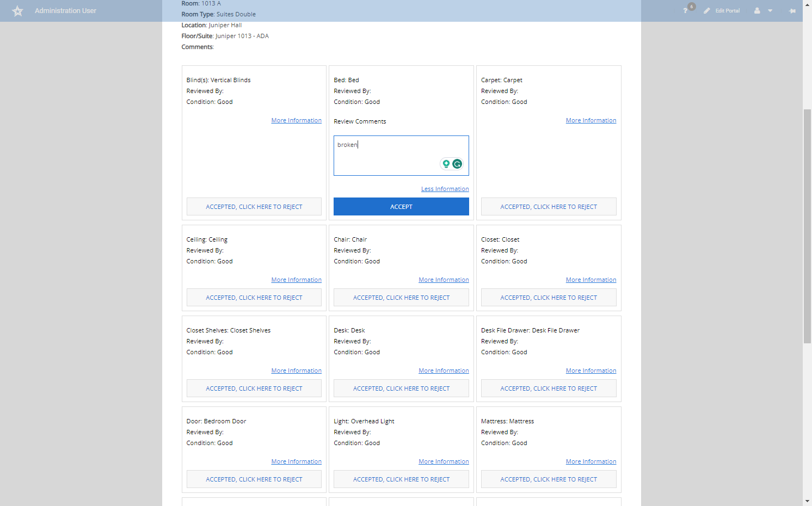Reject the accepted Closet item
This screenshot has height=506, width=812.
549,298
